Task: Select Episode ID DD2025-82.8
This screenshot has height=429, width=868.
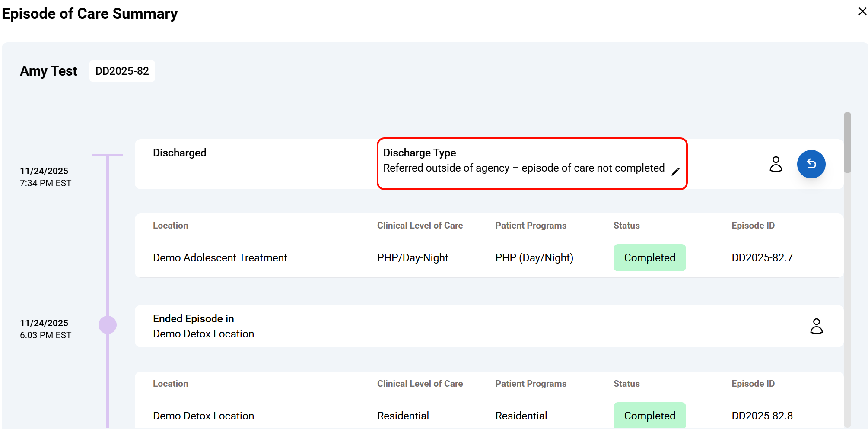Action: pyautogui.click(x=762, y=416)
